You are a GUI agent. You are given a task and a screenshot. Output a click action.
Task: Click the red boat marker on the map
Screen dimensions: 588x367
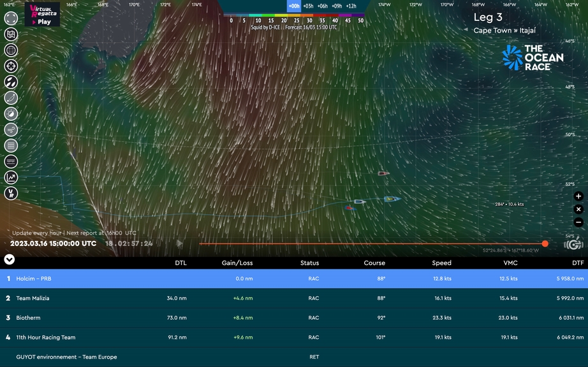[x=350, y=208]
